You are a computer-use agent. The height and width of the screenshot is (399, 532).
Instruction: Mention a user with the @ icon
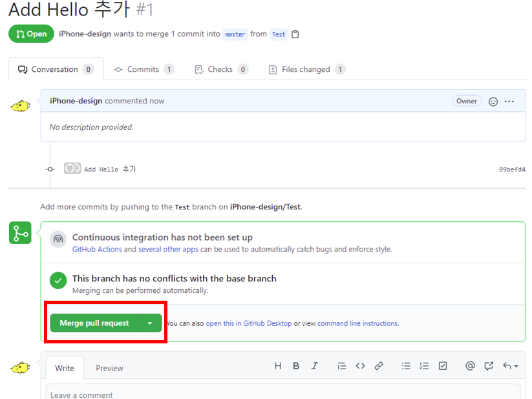click(x=470, y=366)
